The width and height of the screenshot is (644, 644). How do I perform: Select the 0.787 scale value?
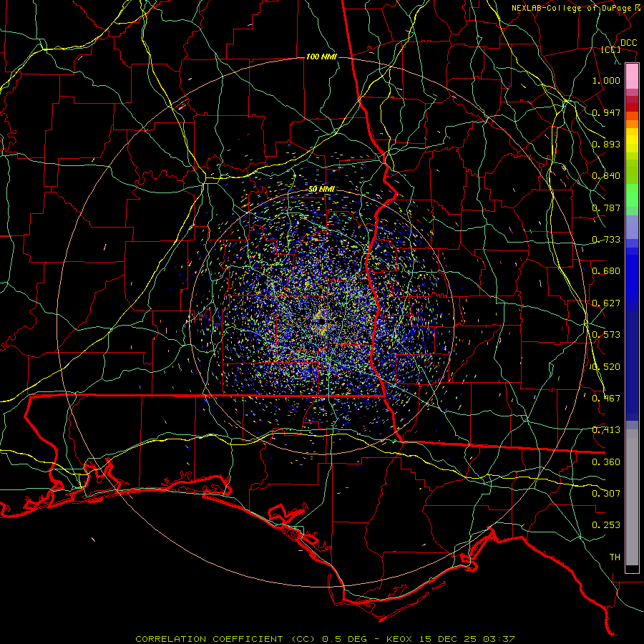pyautogui.click(x=606, y=208)
